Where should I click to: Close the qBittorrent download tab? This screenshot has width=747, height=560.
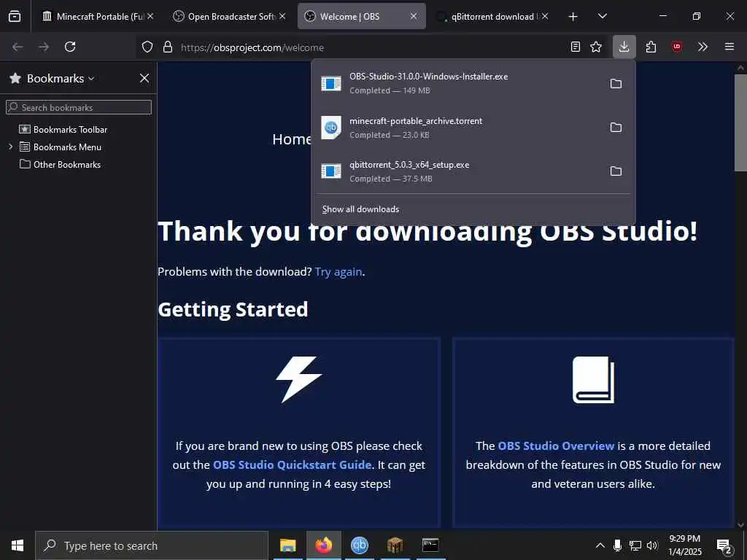(x=545, y=16)
